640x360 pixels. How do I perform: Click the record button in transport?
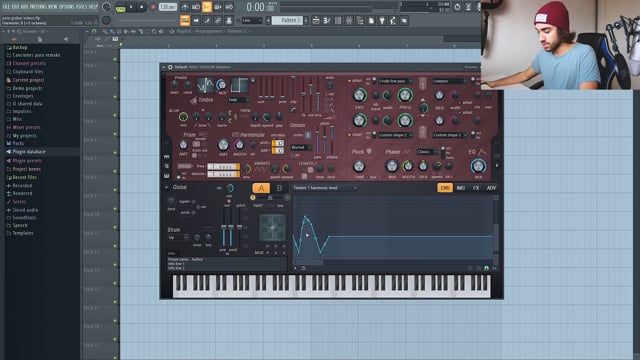click(153, 7)
